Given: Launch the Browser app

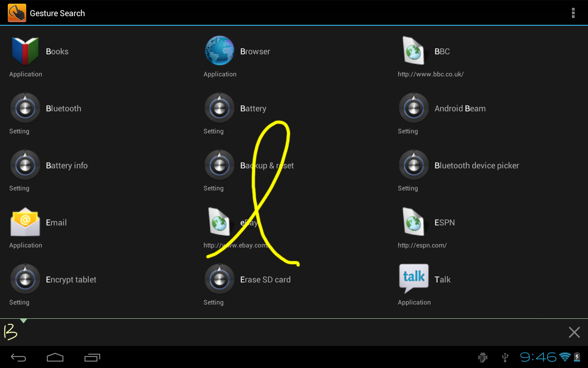Looking at the screenshot, I should click(x=219, y=51).
